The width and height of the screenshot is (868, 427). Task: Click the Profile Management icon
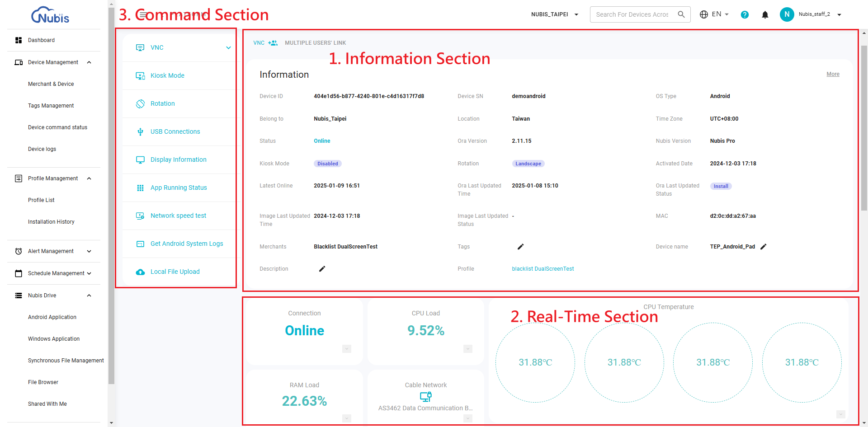tap(19, 178)
